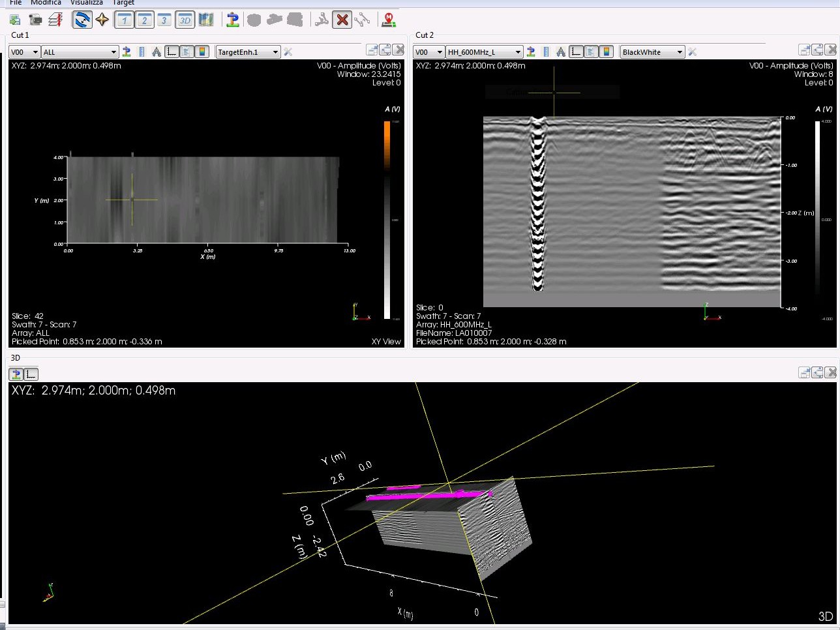Image resolution: width=840 pixels, height=630 pixels.
Task: Toggle the axes display in Cut 1
Action: click(172, 52)
